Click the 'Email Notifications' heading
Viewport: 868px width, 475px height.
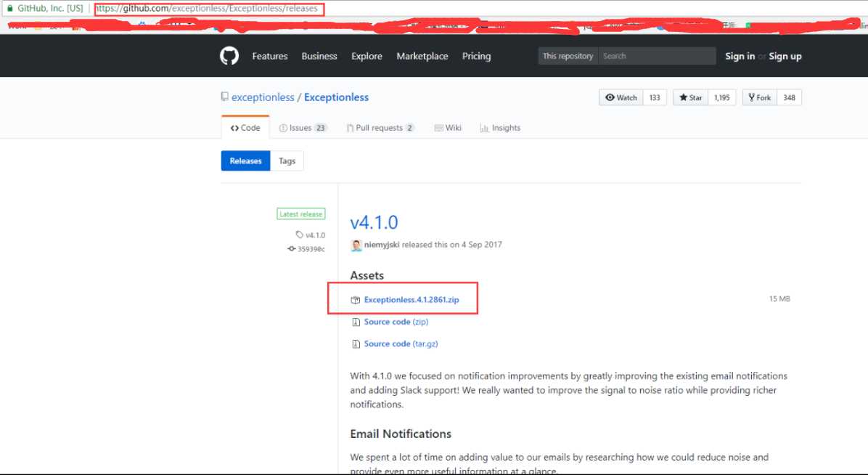400,434
